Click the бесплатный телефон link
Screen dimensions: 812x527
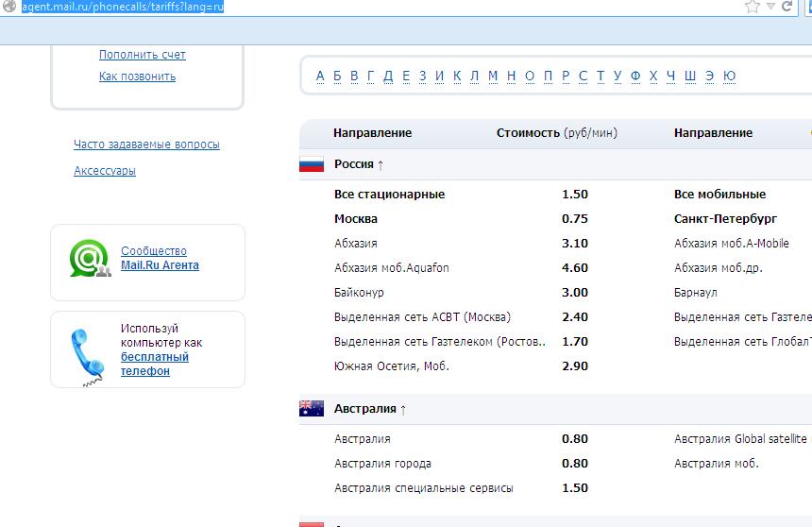154,364
